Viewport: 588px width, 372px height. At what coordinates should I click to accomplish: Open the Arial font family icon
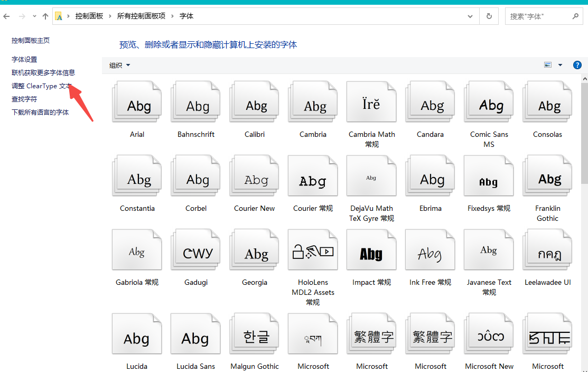click(x=137, y=102)
